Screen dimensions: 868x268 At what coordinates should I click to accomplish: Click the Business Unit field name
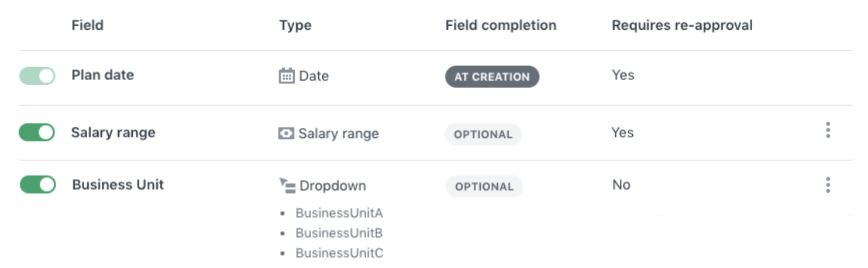[x=118, y=185]
